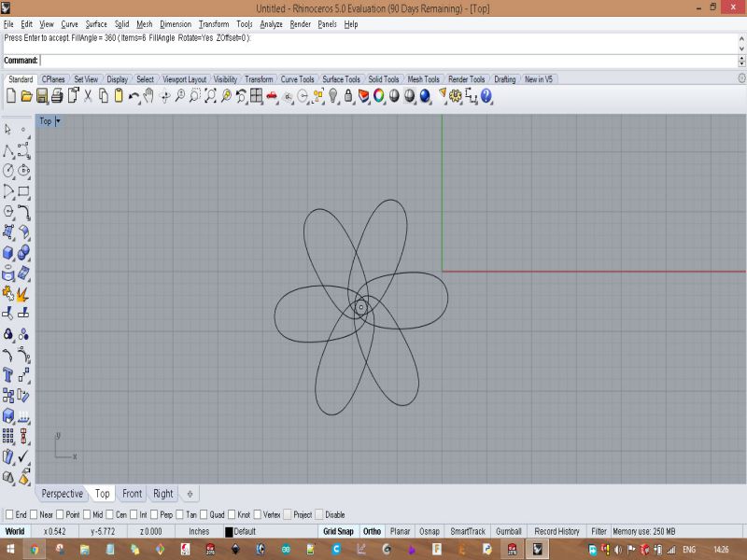The height and width of the screenshot is (560, 747).
Task: Open Chrome from the taskbar
Action: (35, 550)
